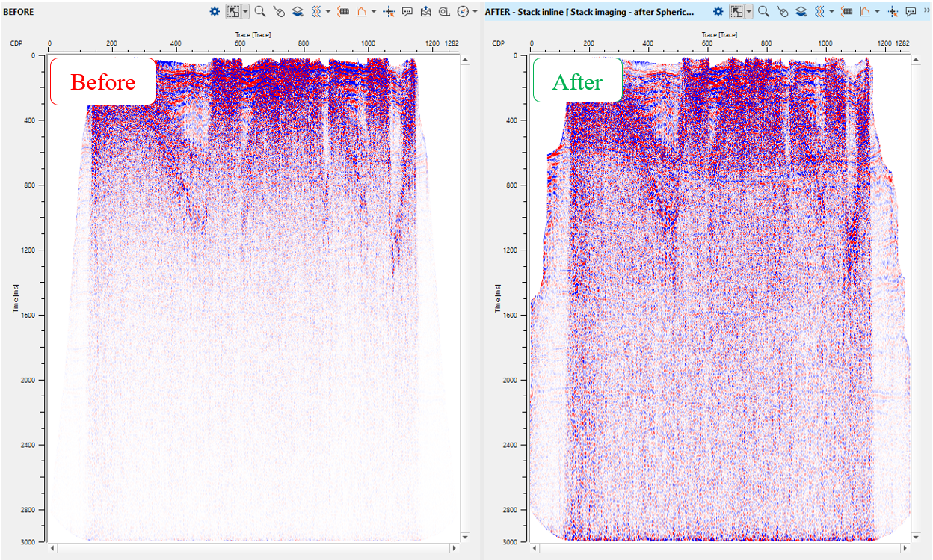Expand wiggle display dropdown in the BEFORE toolbar
Screen dimensions: 933x560
[x=328, y=12]
